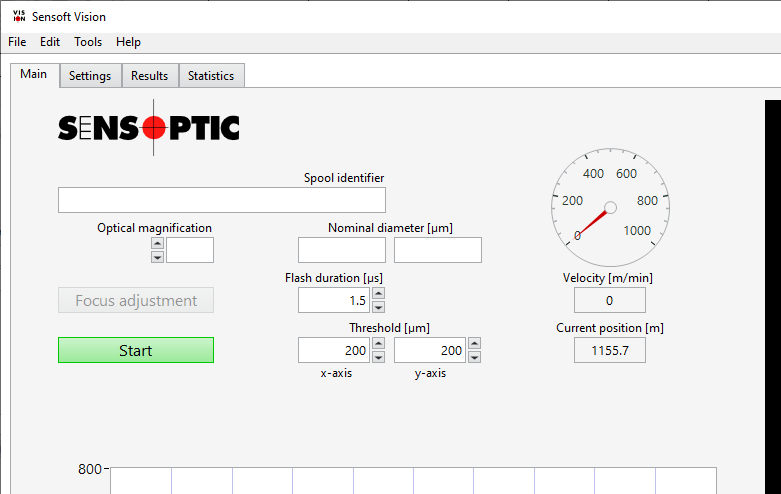This screenshot has width=781, height=494.
Task: Click the Sensoft Vision title bar icon
Action: point(19,16)
